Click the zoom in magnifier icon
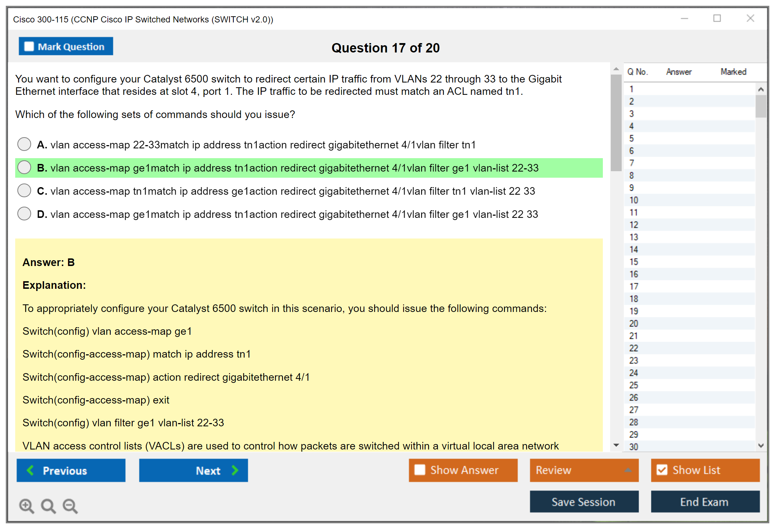 pos(26,506)
